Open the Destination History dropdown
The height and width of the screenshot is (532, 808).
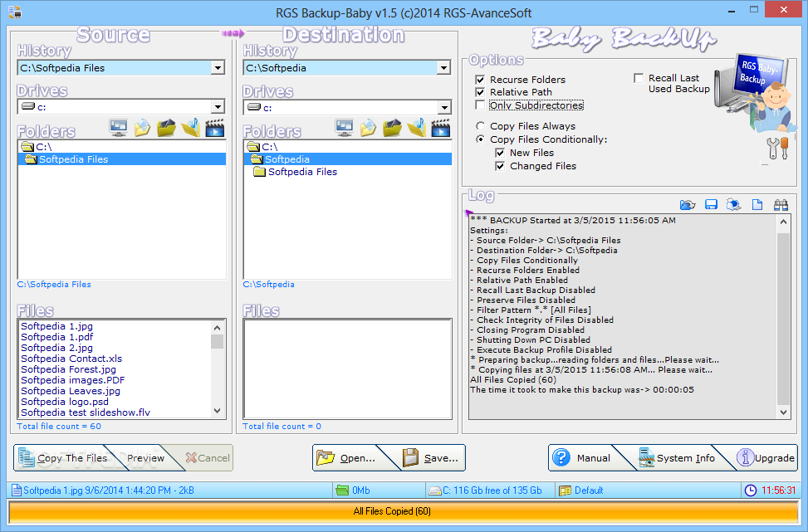(443, 67)
